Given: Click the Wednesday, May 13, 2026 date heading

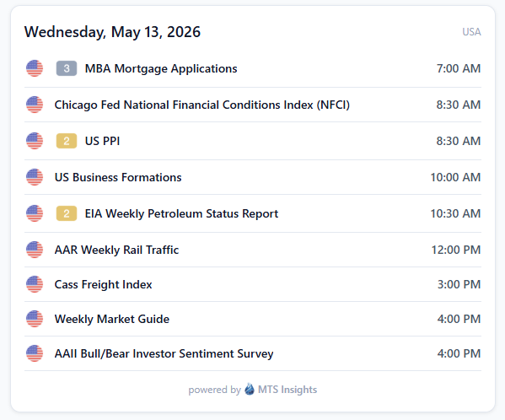Looking at the screenshot, I should 112,32.
